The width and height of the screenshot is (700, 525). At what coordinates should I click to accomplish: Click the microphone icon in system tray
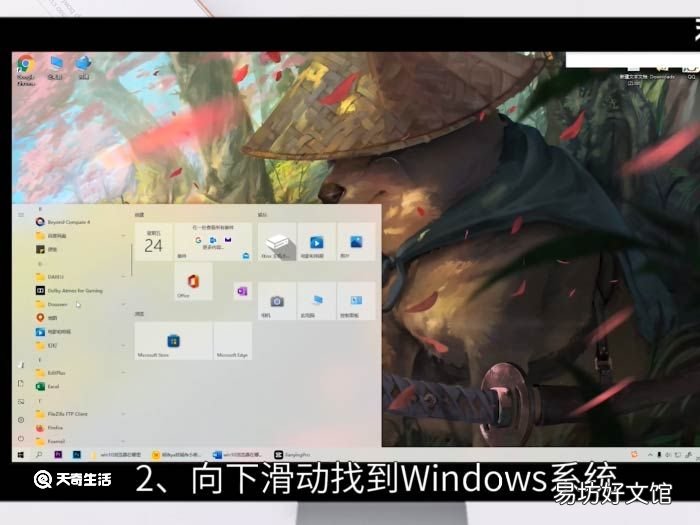tap(659, 455)
